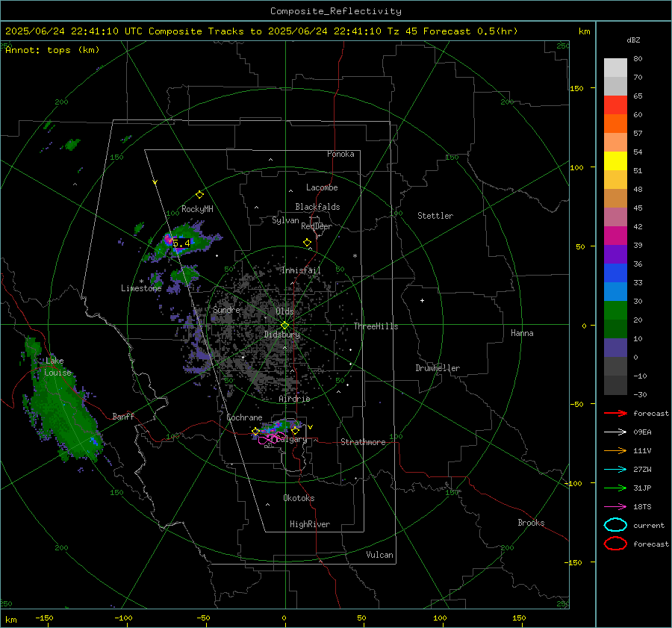Click the Lake Louise map label
The height and width of the screenshot is (628, 672).
[x=57, y=367]
